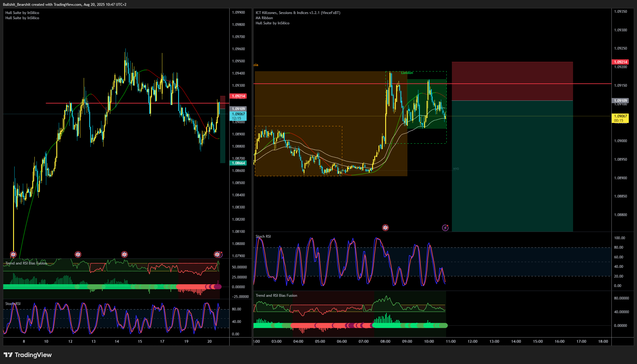Viewport: 637px width, 364px height.
Task: Click the red 1.09214 price label on right axis
Action: pos(620,62)
